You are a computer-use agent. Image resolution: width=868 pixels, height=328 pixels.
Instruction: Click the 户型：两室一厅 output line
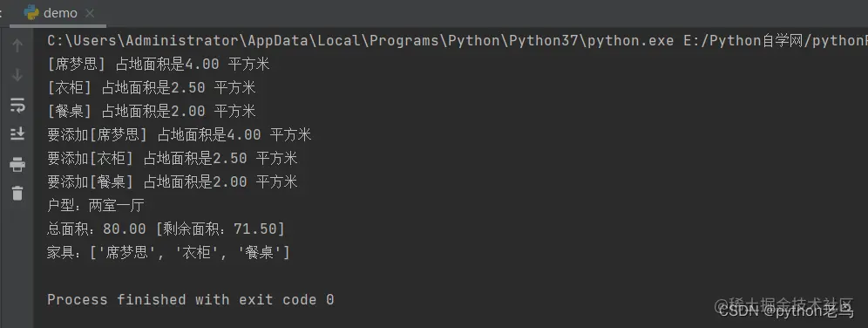pos(96,206)
